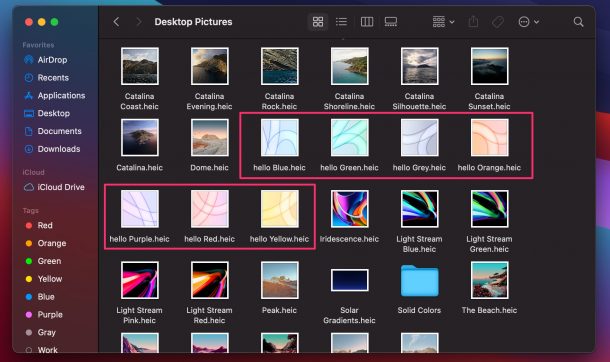Viewport: 610px width, 362px height.
Task: Select the Iridescence.heic thumbnail
Action: click(349, 209)
